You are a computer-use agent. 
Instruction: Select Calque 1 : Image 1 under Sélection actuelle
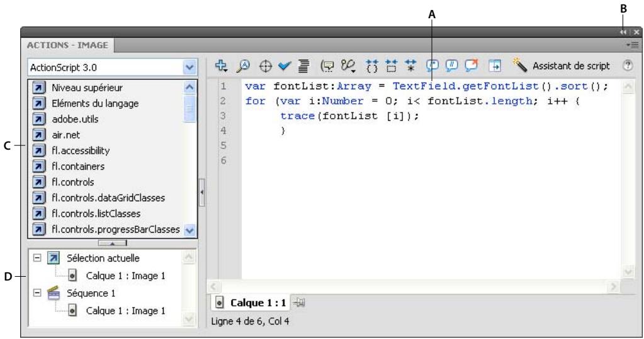(x=125, y=276)
